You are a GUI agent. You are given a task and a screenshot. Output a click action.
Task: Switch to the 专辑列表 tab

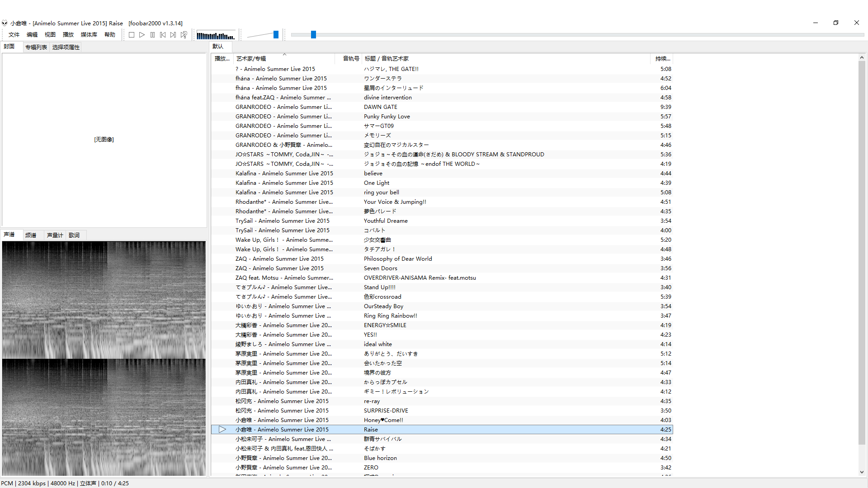[36, 47]
